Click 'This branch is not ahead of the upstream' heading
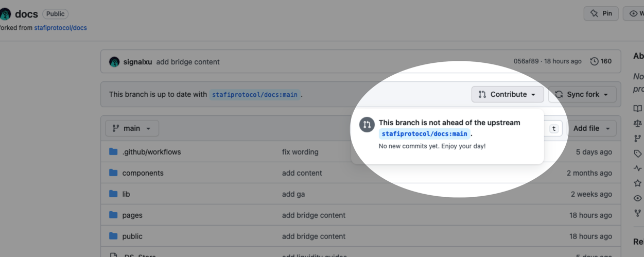Image resolution: width=644 pixels, height=257 pixels. pos(449,123)
